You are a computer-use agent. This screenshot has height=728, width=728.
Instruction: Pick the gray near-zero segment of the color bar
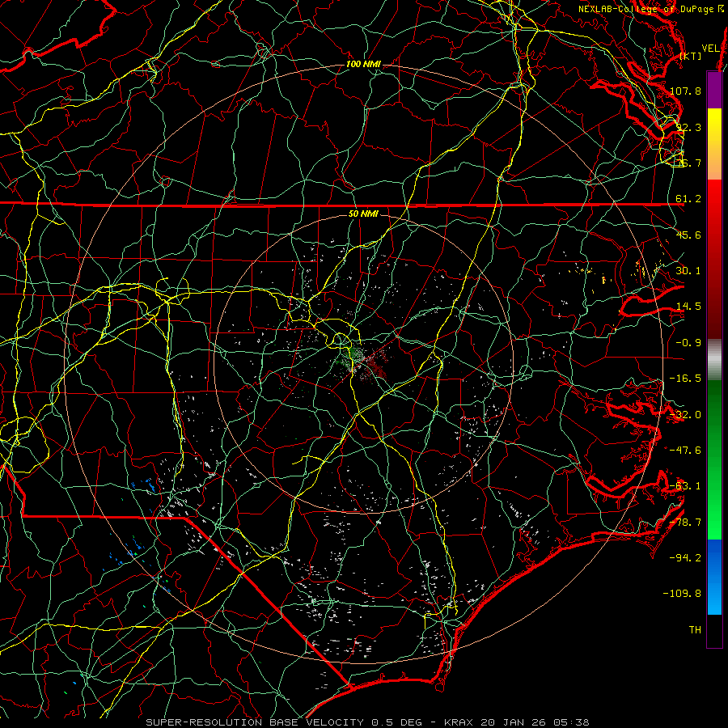pyautogui.click(x=714, y=360)
